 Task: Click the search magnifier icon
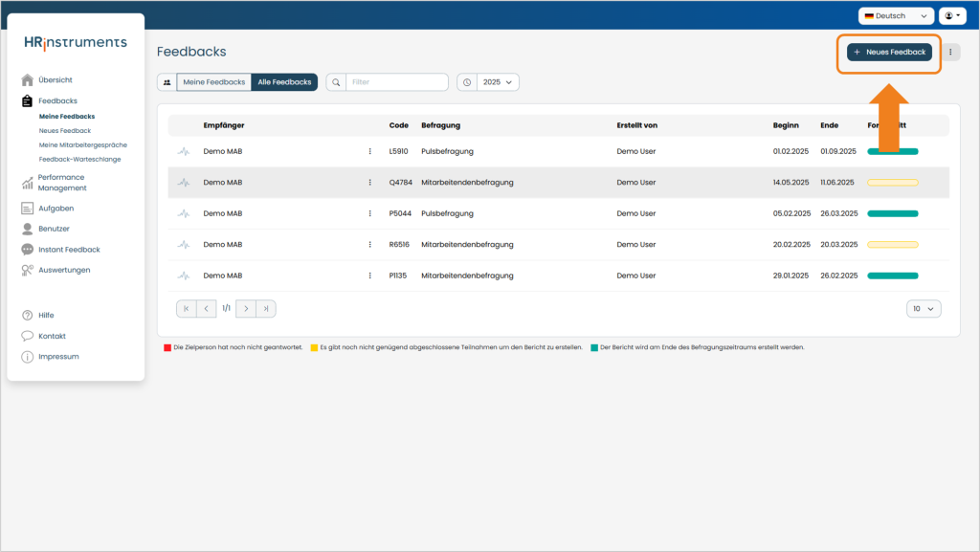tap(336, 82)
